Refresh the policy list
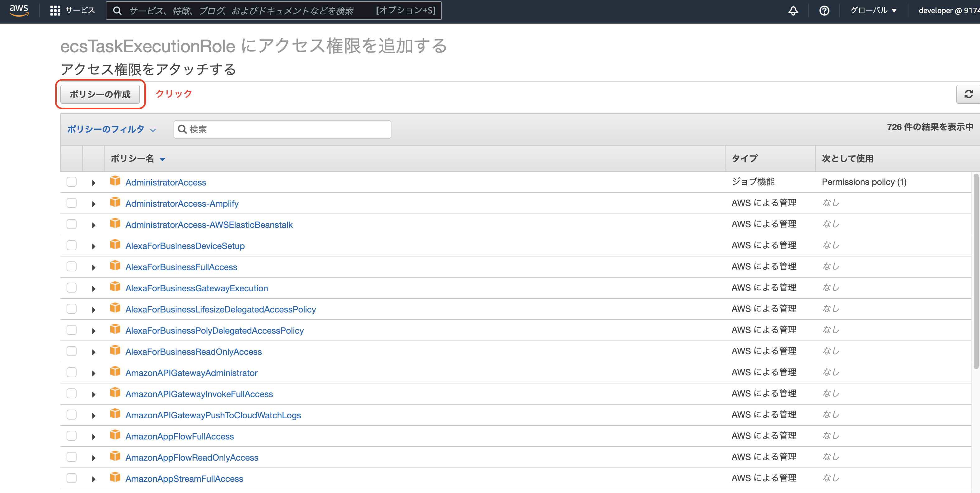This screenshot has width=980, height=493. point(969,94)
